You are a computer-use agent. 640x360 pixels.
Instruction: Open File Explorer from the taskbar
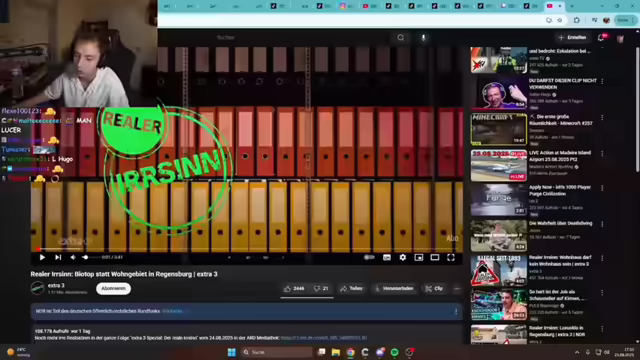pyautogui.click(x=336, y=352)
